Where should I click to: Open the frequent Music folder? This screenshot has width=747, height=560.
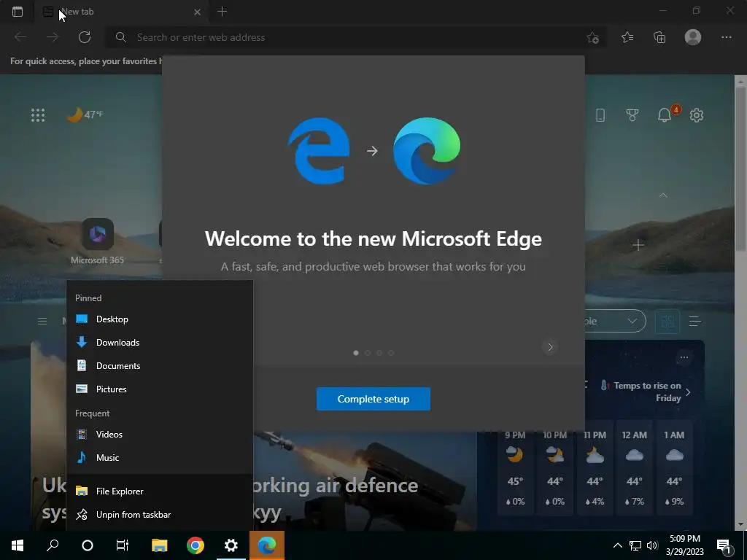160,458
